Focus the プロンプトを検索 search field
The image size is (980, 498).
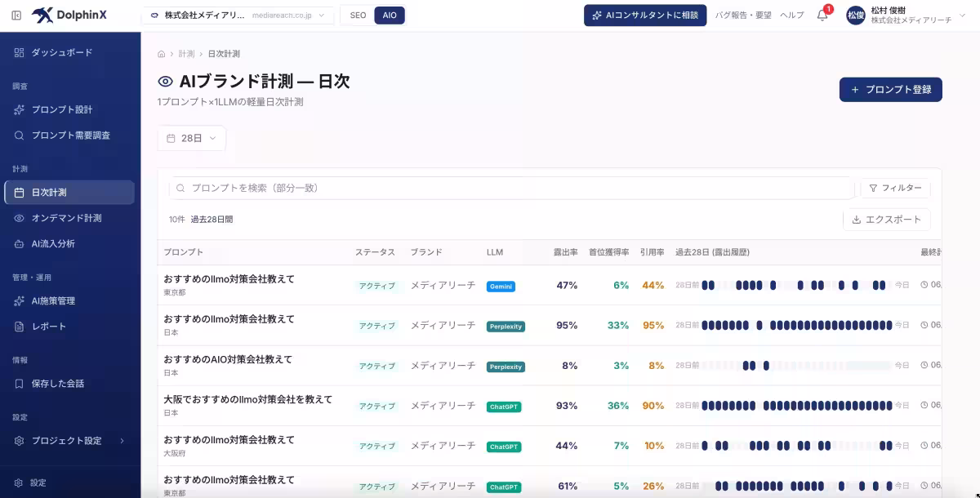coord(512,188)
